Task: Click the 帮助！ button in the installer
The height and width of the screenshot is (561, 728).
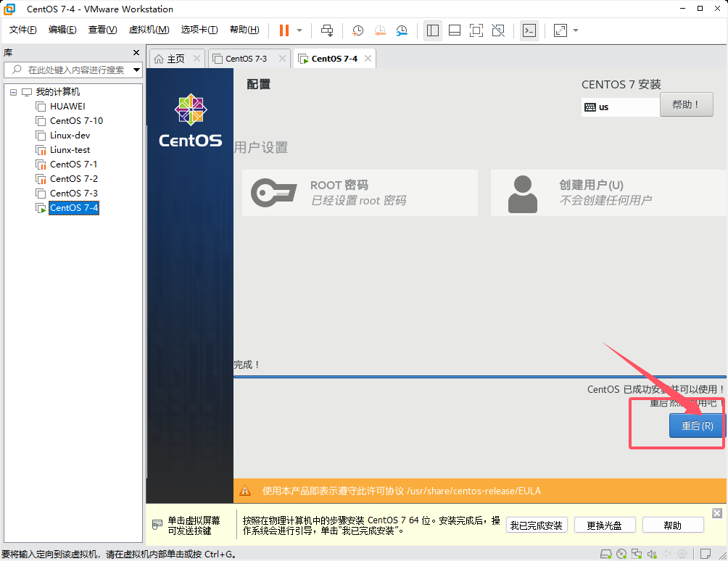Action: 686,105
